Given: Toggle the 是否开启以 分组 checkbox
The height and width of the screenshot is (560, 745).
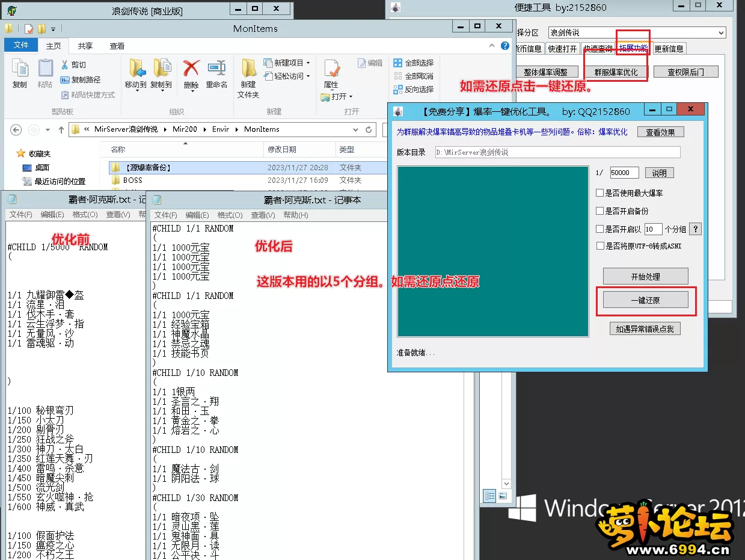Looking at the screenshot, I should [x=599, y=229].
